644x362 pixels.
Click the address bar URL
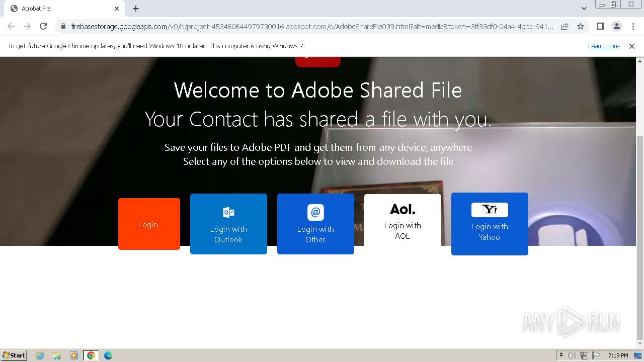point(312,26)
